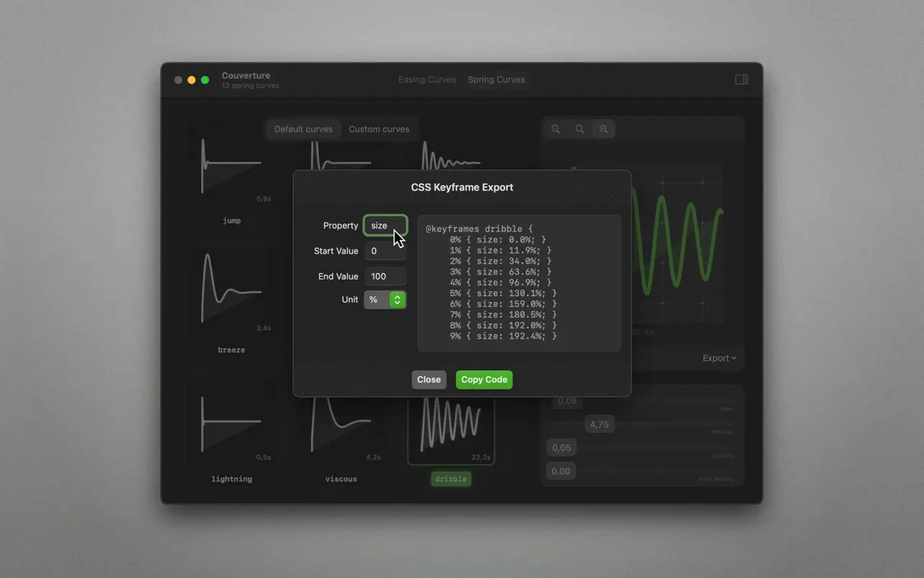Focus the End Value input field
This screenshot has height=578, width=924.
point(384,276)
